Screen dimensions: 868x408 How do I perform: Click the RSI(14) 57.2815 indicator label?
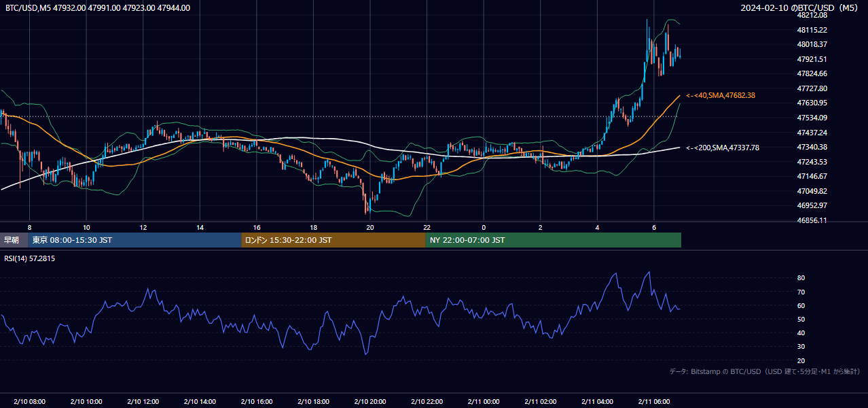[30, 258]
